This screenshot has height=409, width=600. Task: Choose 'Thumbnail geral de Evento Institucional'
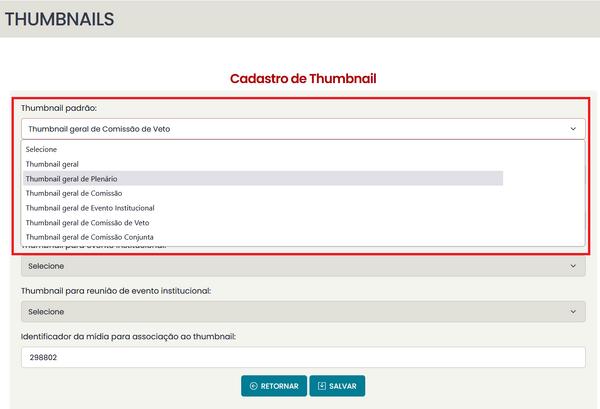[x=91, y=207]
